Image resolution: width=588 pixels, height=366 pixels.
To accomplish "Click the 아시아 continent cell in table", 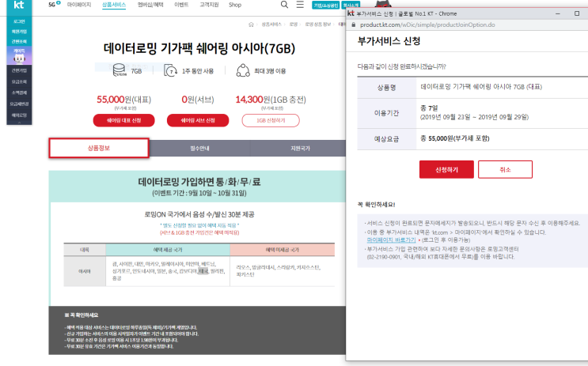I will point(85,271).
